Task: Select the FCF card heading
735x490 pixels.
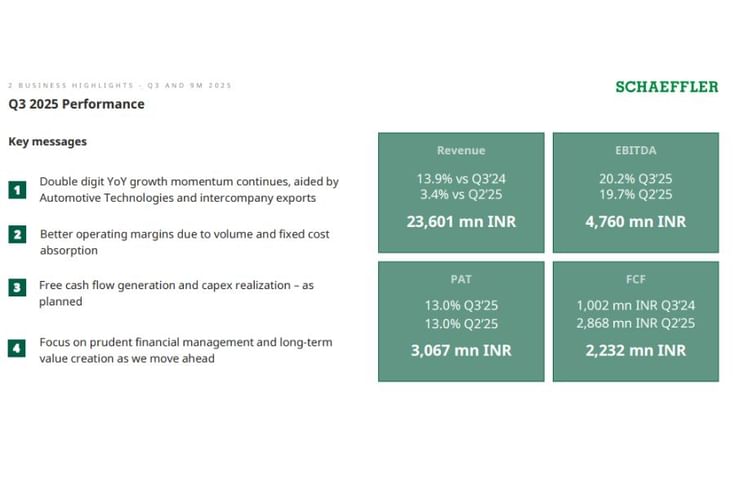Action: (x=635, y=280)
